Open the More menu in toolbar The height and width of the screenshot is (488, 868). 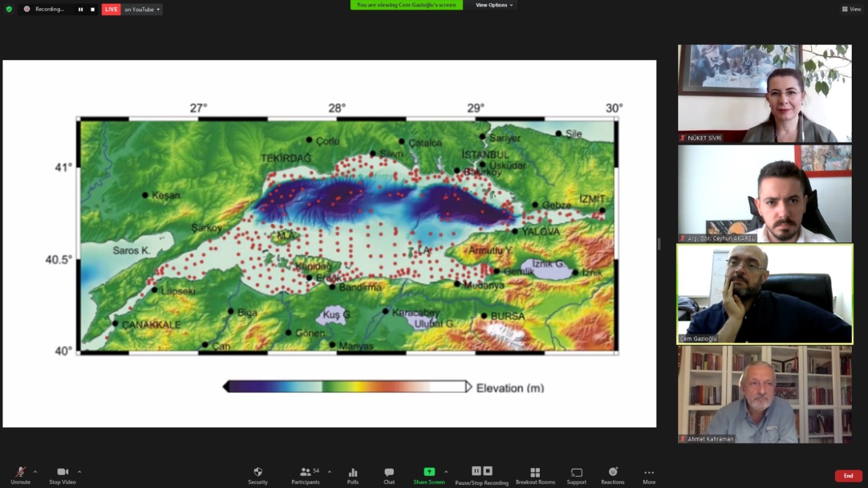(649, 475)
